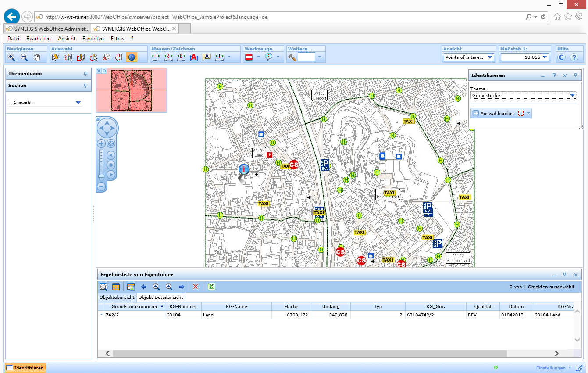Select the measure distance tool
Viewport: 588px width, 373px height.
click(x=156, y=57)
